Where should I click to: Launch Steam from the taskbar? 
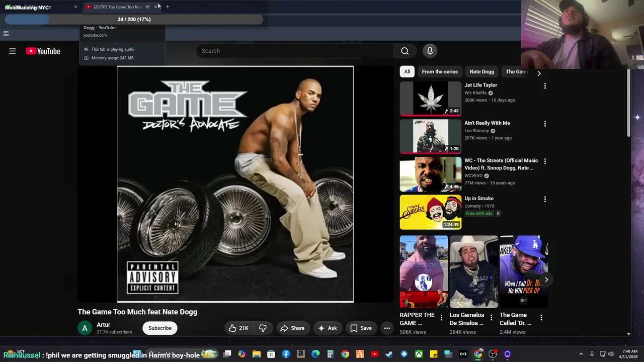point(389,354)
